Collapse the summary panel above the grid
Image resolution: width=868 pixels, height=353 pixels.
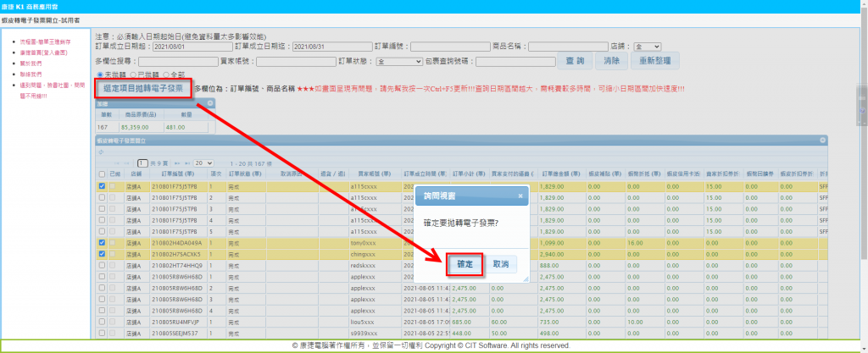[211, 103]
